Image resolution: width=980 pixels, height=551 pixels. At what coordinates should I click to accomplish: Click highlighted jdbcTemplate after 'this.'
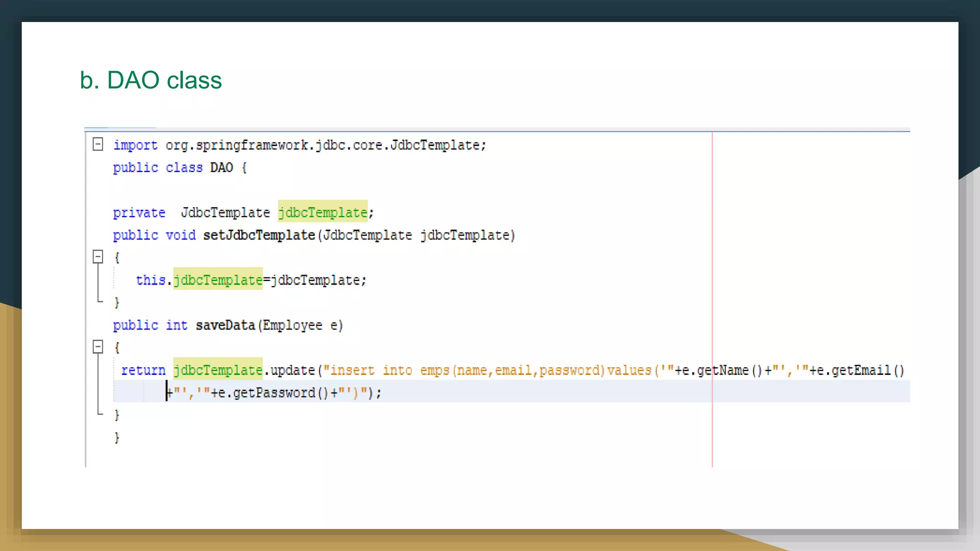pyautogui.click(x=218, y=280)
